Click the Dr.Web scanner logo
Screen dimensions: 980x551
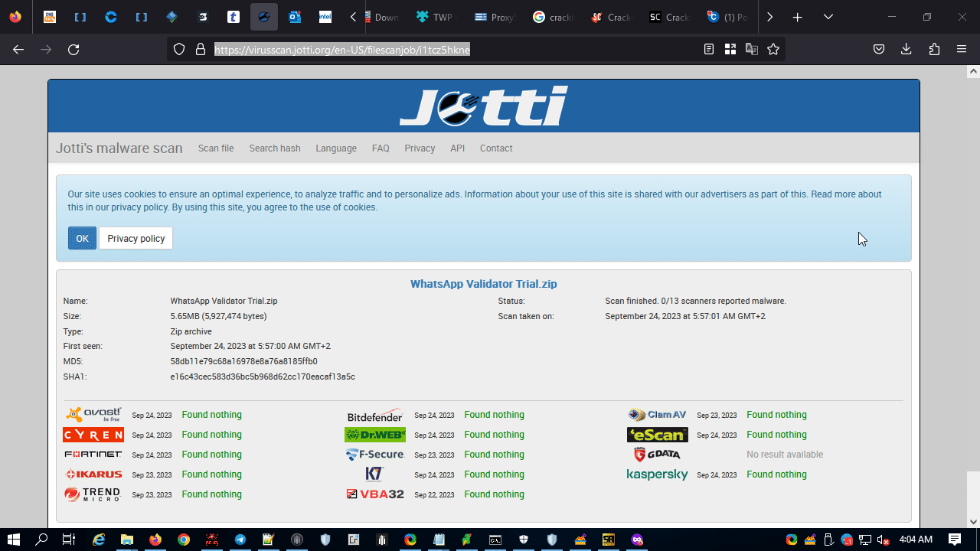pyautogui.click(x=375, y=435)
